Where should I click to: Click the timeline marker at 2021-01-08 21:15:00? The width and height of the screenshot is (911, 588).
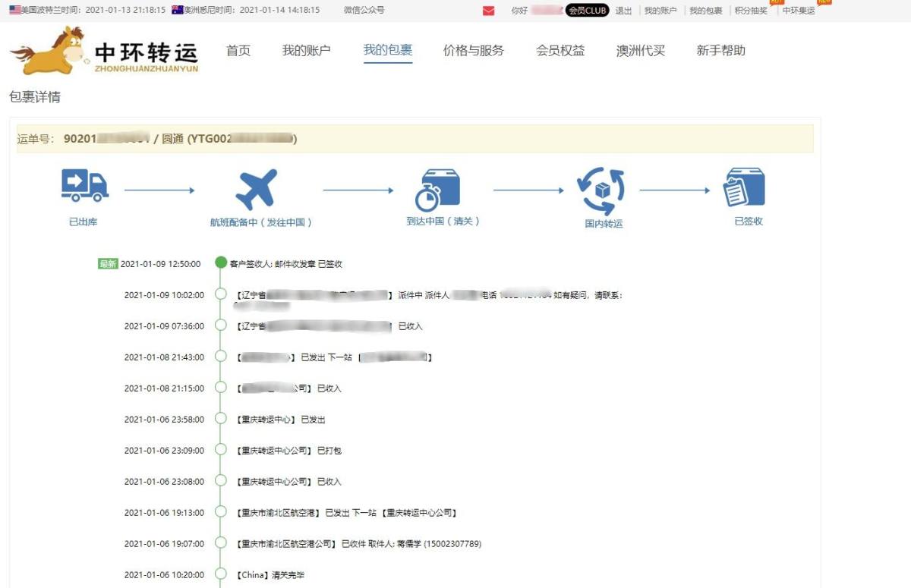pos(221,388)
